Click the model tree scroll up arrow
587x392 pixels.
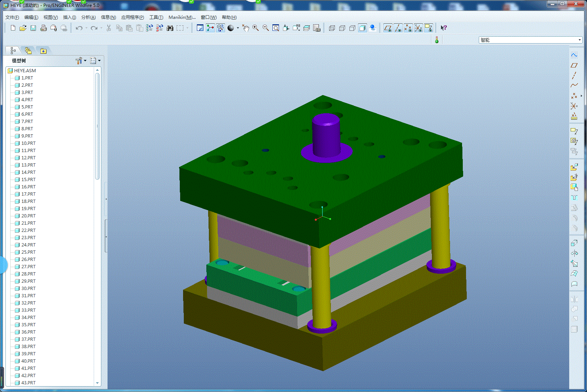97,70
